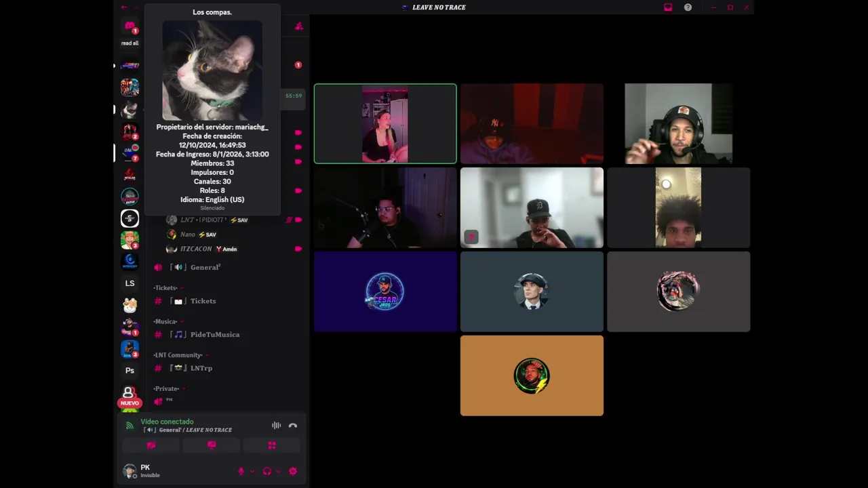
Task: Open headphone output options dropdown
Action: click(278, 472)
